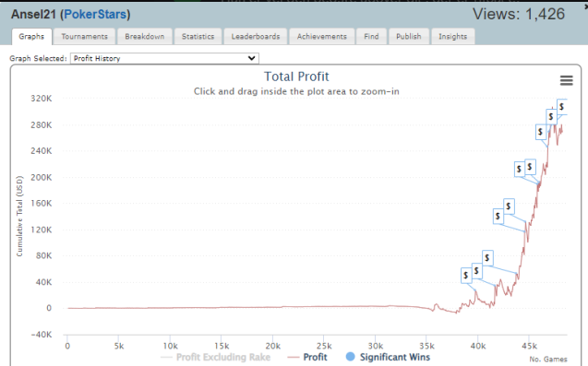The width and height of the screenshot is (588, 366).
Task: Click the dropdown arrow beside Profit History
Action: [252, 58]
